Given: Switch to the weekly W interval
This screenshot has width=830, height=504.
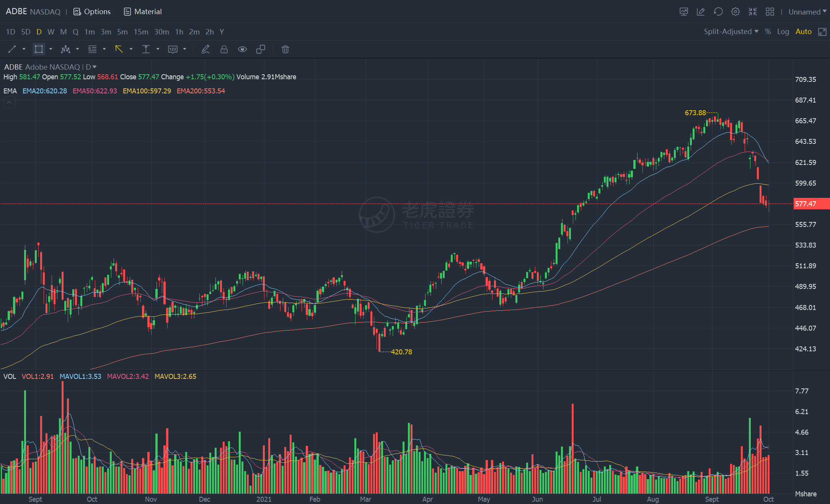Looking at the screenshot, I should (51, 32).
